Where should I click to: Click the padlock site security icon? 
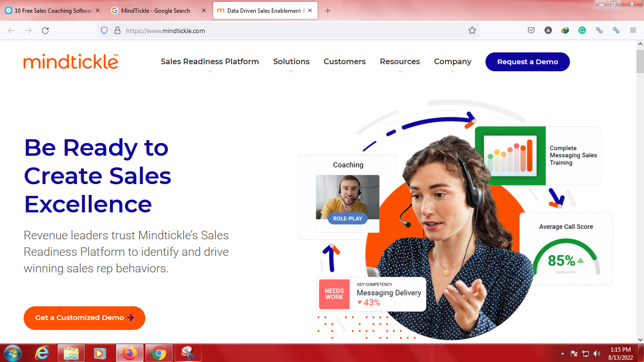coord(117,30)
